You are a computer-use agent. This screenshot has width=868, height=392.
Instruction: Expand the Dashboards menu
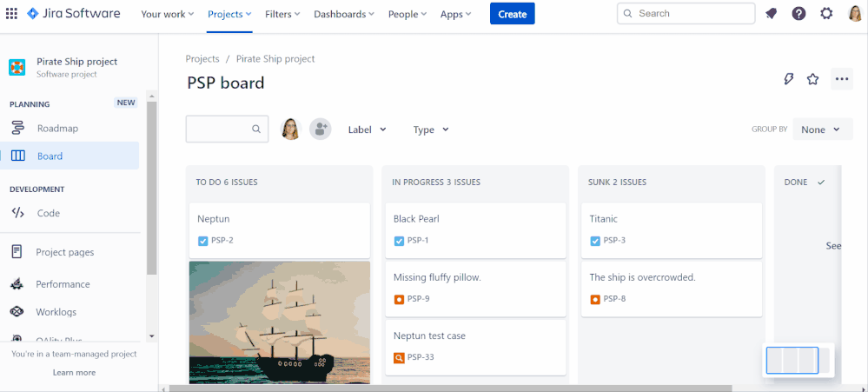pos(344,15)
